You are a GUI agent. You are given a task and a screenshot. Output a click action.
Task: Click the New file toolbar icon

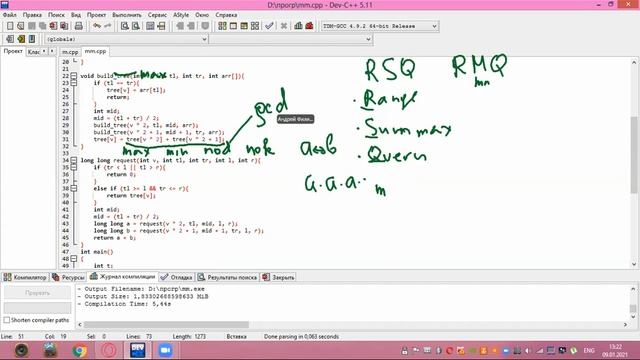point(10,26)
